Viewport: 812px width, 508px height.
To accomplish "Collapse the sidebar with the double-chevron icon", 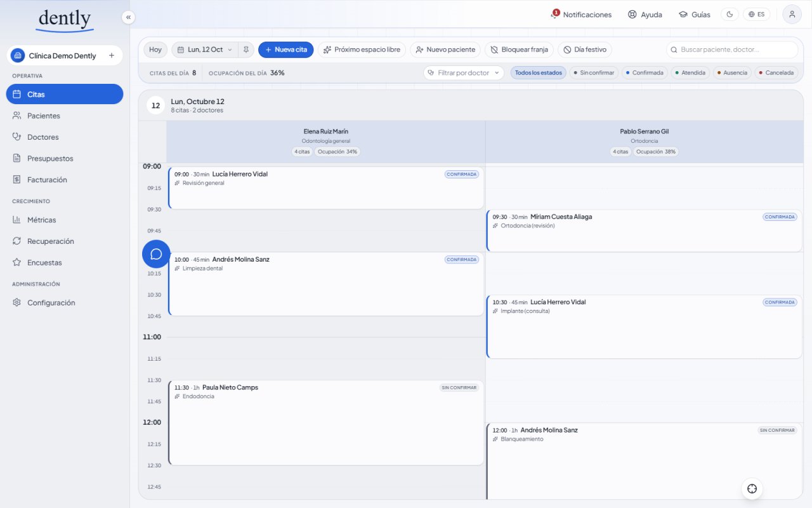I will tap(128, 18).
